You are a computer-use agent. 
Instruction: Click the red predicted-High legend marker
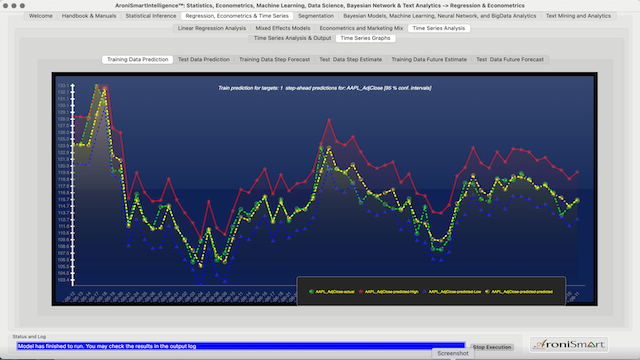pyautogui.click(x=360, y=291)
